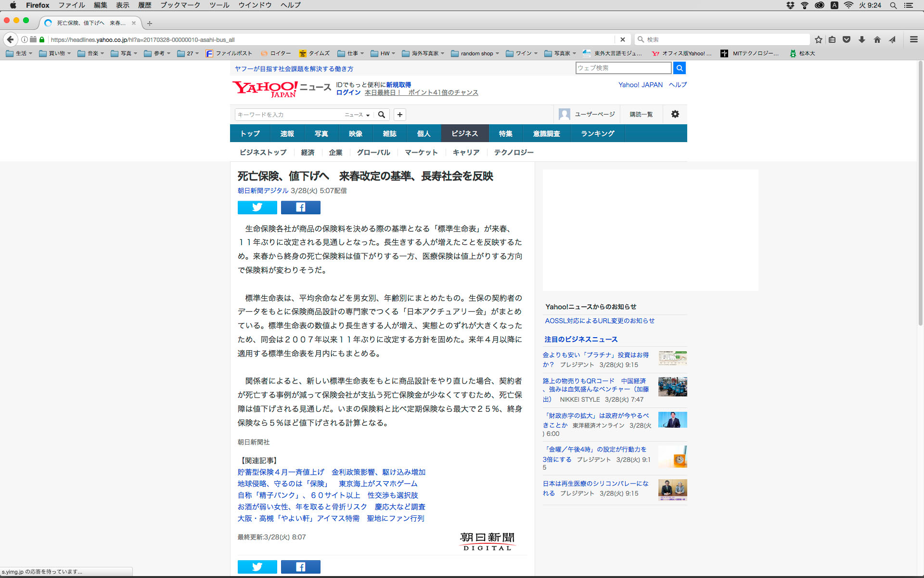The height and width of the screenshot is (578, 924).
Task: Select the テクノロジー subcategory link
Action: click(513, 152)
